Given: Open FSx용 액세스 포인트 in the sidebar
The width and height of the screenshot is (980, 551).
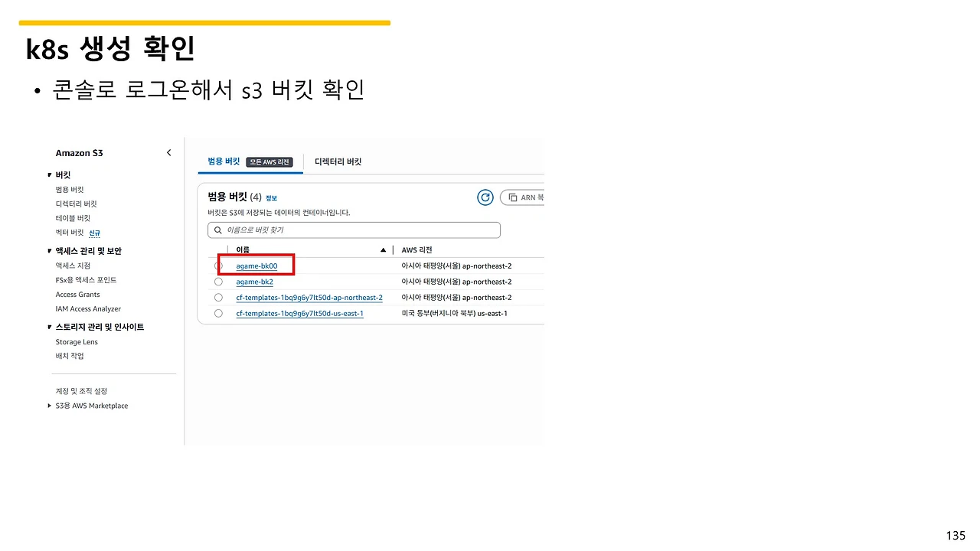Looking at the screenshot, I should coord(86,280).
